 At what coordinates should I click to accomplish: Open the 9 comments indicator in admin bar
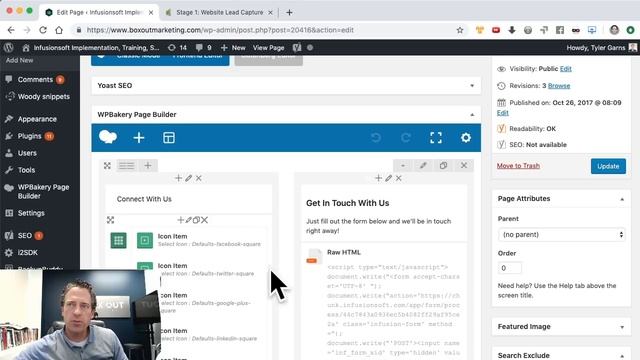pos(203,47)
